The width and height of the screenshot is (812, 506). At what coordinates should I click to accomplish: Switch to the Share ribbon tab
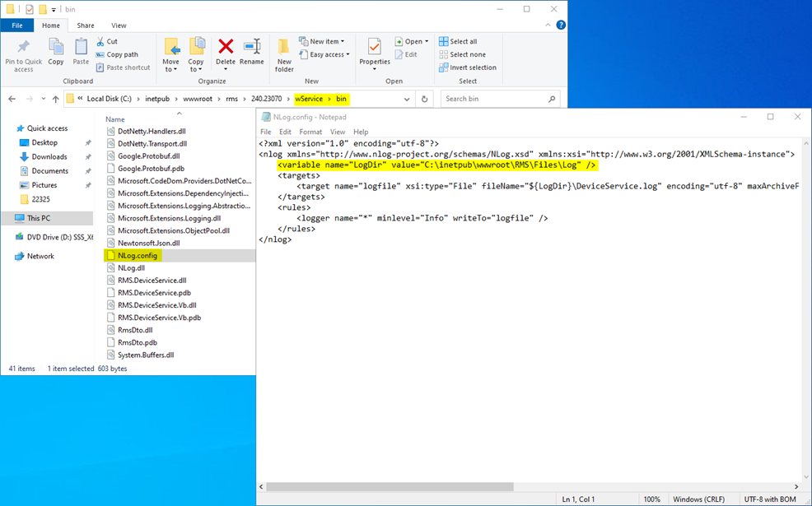(x=86, y=26)
